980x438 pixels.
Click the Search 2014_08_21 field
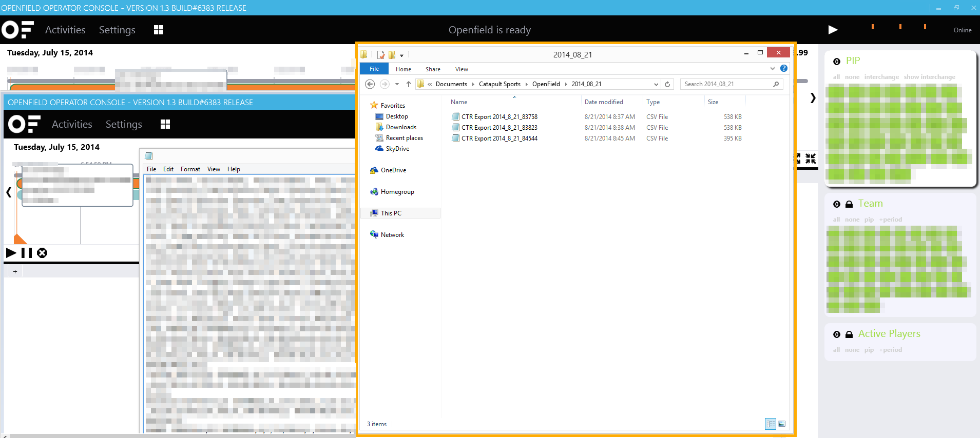(732, 84)
